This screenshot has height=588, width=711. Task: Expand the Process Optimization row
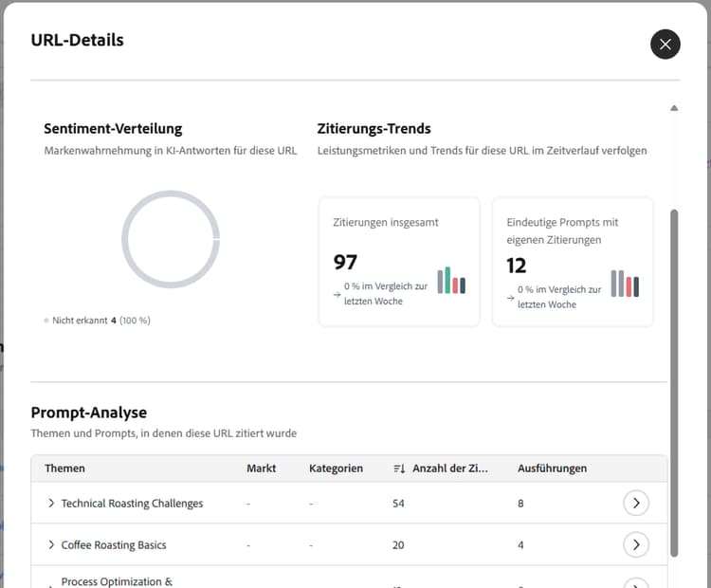pyautogui.click(x=51, y=581)
